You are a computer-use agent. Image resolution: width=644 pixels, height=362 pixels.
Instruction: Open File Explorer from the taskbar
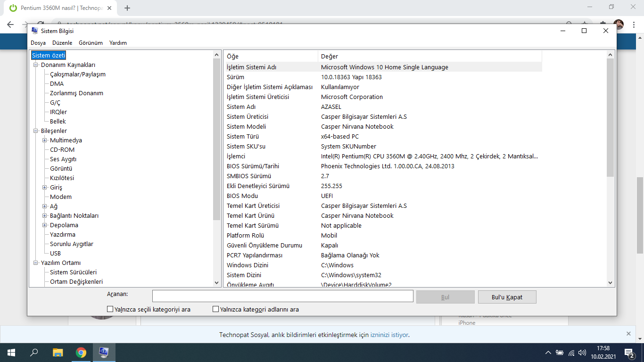coord(58,352)
